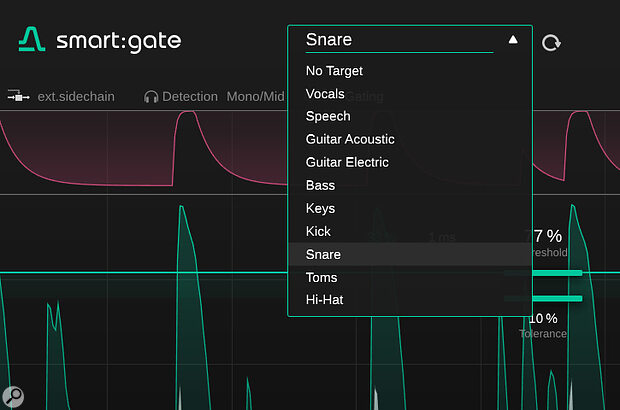
Task: Select the Bass profile
Action: [320, 186]
